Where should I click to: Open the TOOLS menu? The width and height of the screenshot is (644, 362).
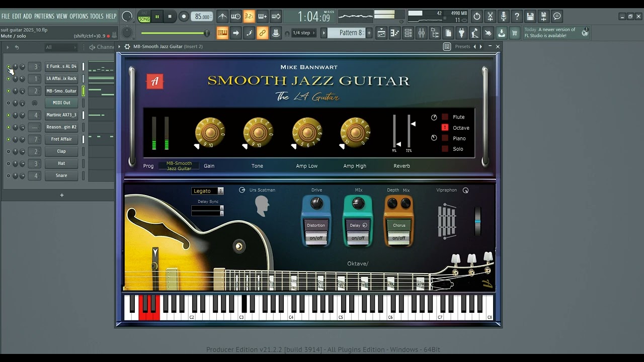(x=97, y=16)
